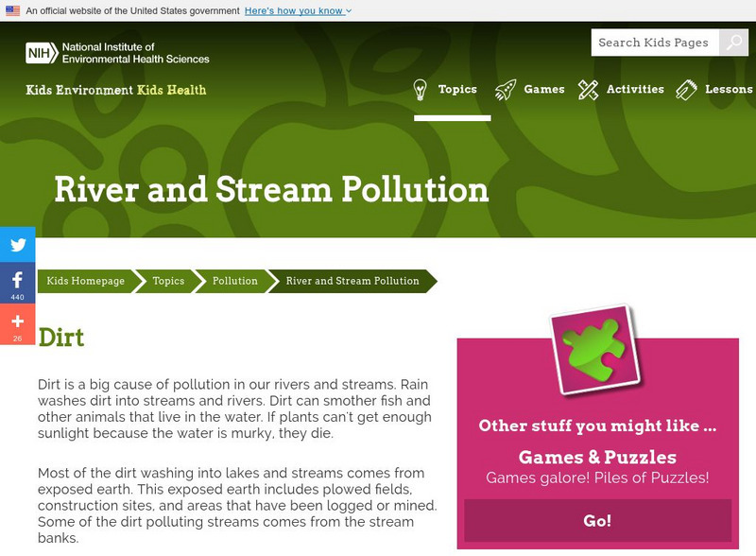Click the pencil-ruler icon beside Activities

(588, 90)
